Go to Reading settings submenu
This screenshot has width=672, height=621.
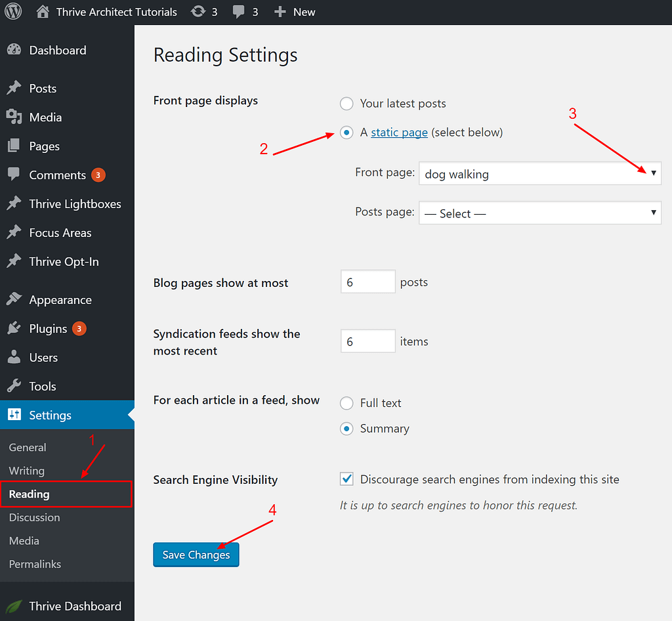click(29, 494)
